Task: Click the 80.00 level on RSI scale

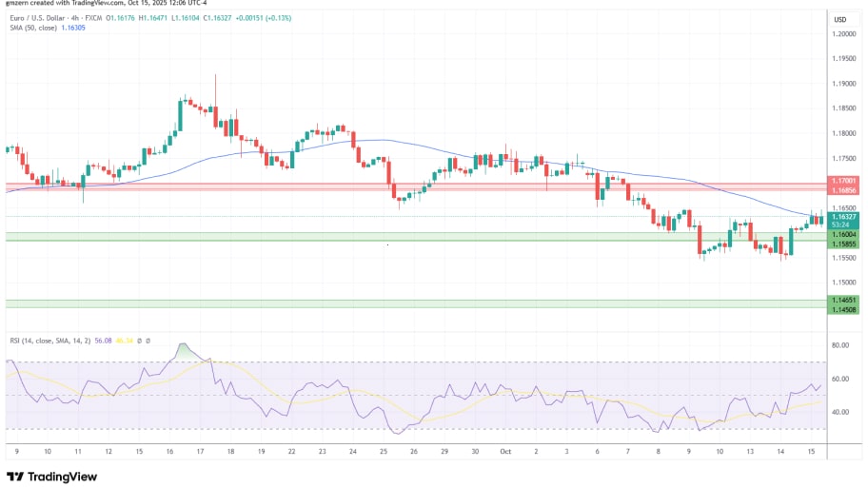Action: (x=840, y=345)
